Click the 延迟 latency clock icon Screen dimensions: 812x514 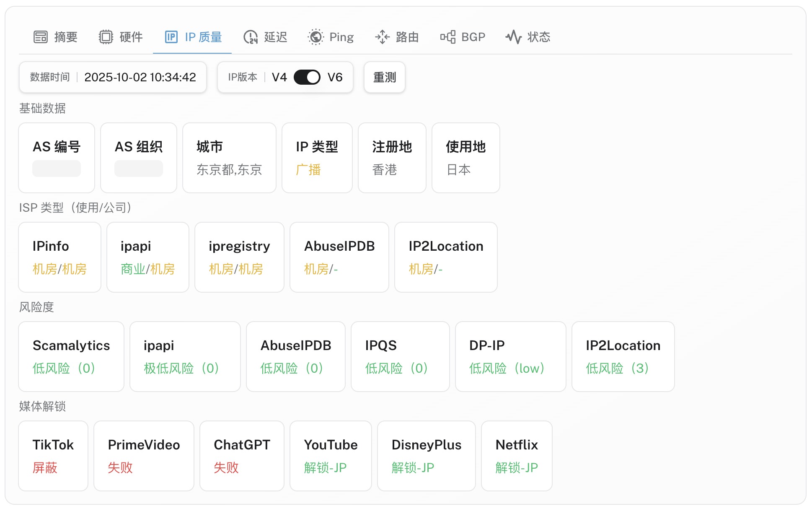(251, 37)
